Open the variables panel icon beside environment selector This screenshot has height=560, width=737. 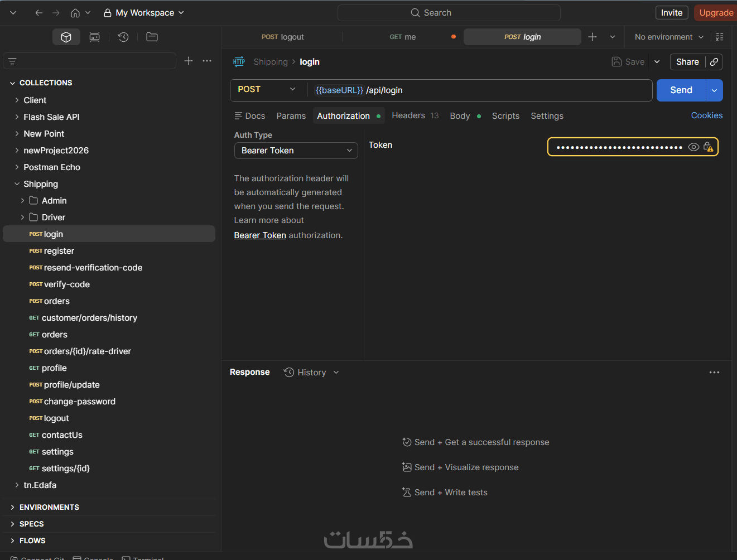[x=720, y=37]
